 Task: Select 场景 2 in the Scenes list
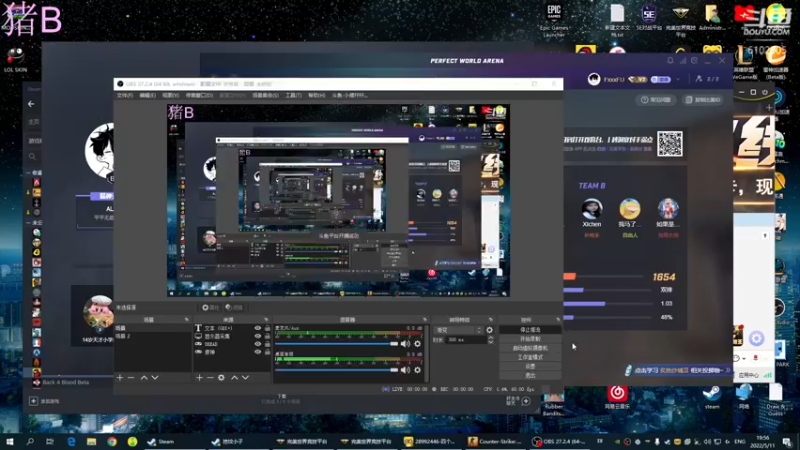152,336
